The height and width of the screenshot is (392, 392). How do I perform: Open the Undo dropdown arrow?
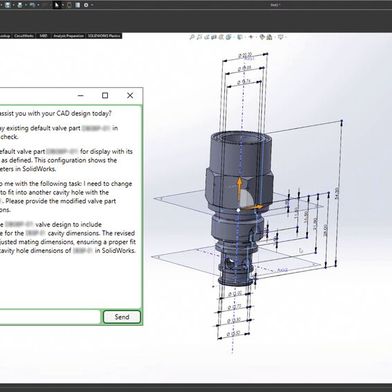click(38, 5)
